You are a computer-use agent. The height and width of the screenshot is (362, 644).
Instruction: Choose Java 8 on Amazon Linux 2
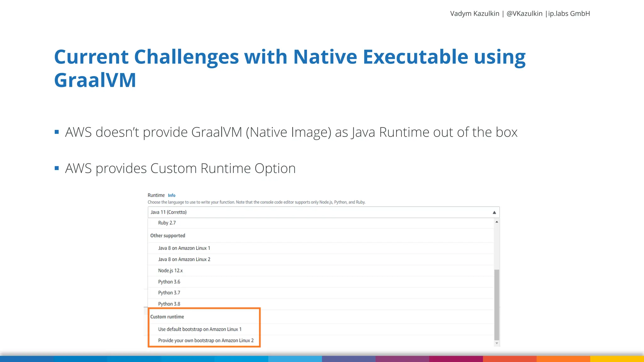coord(184,259)
